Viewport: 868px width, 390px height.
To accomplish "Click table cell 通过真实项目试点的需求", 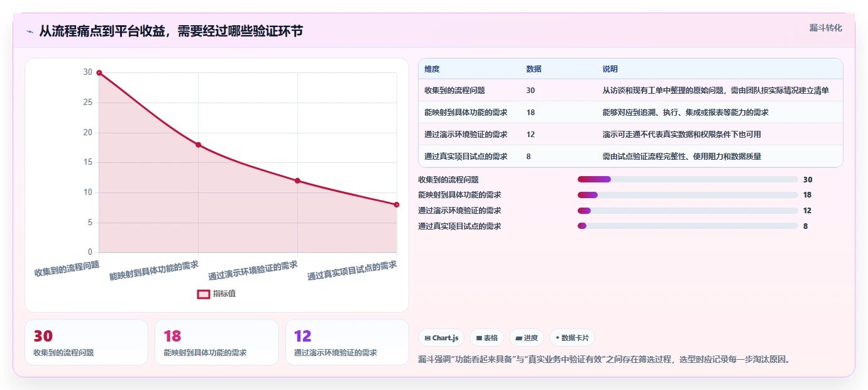I will pos(466,157).
